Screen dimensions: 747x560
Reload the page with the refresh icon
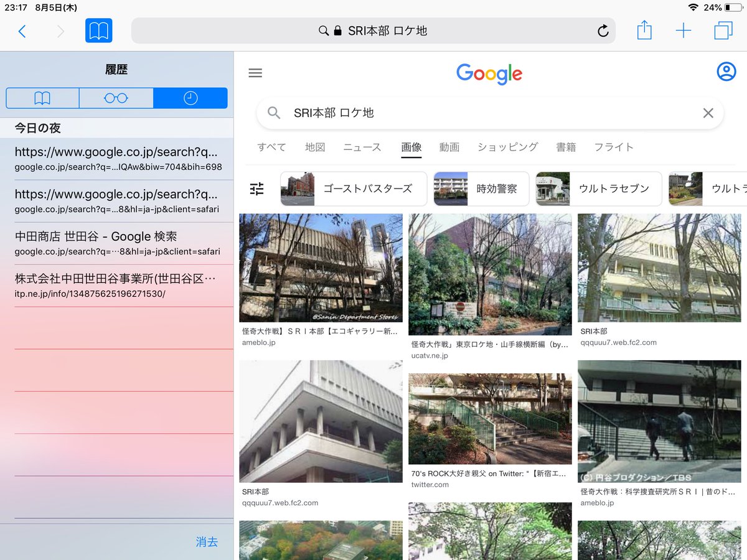[603, 30]
